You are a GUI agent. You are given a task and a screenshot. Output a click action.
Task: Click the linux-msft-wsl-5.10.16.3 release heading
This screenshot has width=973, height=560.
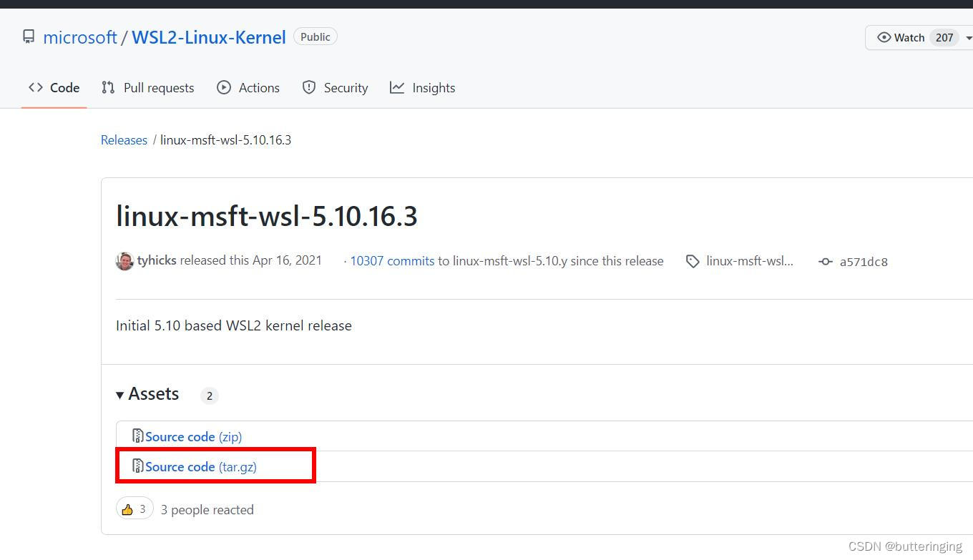pyautogui.click(x=267, y=216)
